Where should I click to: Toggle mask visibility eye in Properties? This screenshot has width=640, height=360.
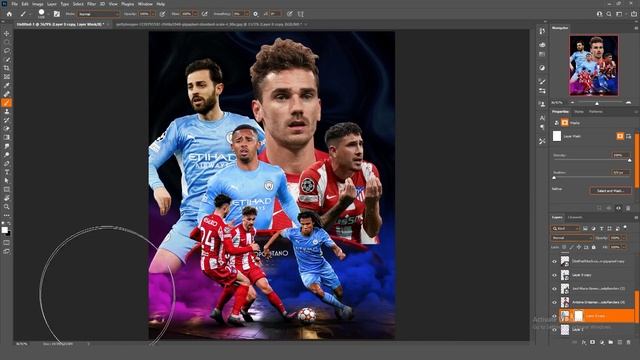click(618, 208)
